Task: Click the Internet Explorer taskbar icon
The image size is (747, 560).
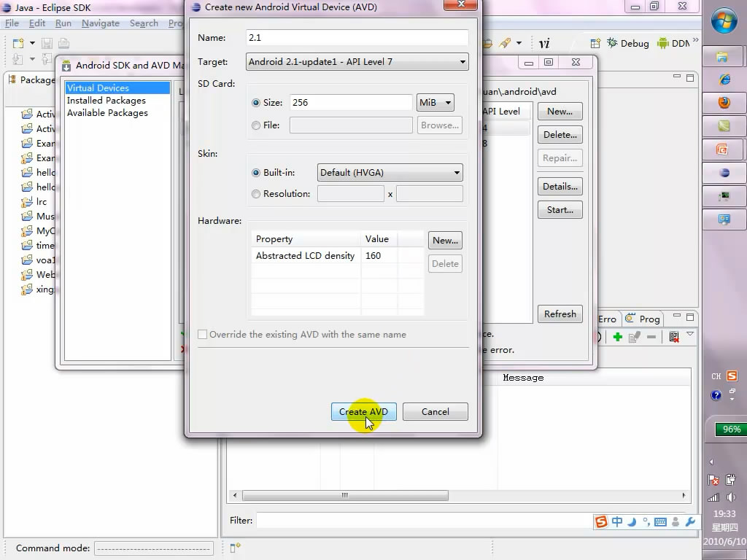Action: (724, 79)
